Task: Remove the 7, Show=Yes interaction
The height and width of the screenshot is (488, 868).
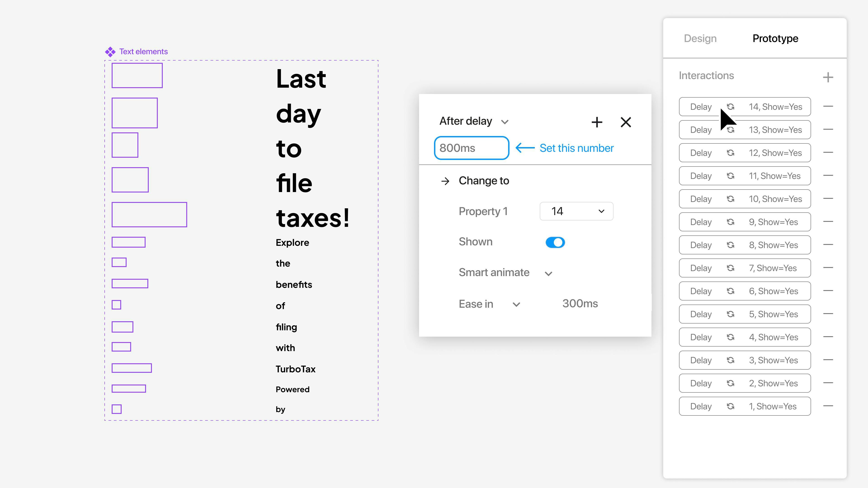Action: pyautogui.click(x=828, y=268)
